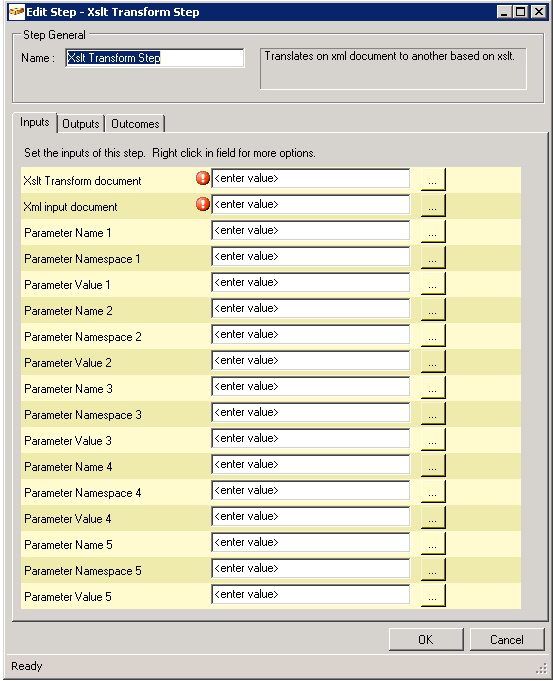The width and height of the screenshot is (553, 681).
Task: Click the resize grip in the status bar
Action: (x=541, y=668)
